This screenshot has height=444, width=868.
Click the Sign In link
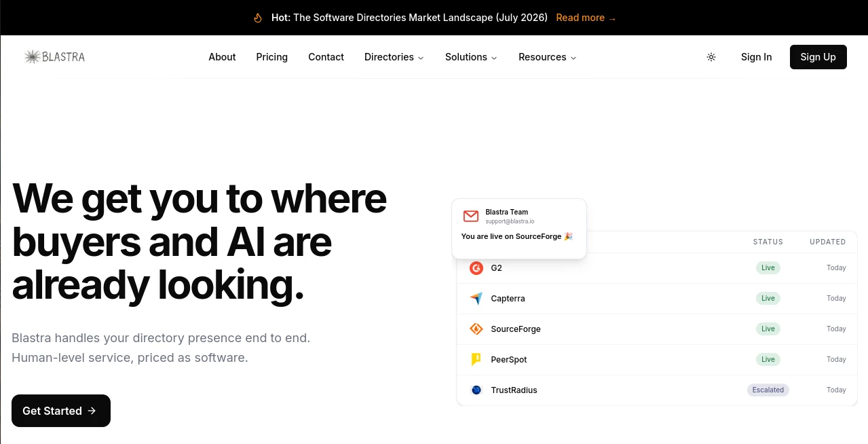757,57
